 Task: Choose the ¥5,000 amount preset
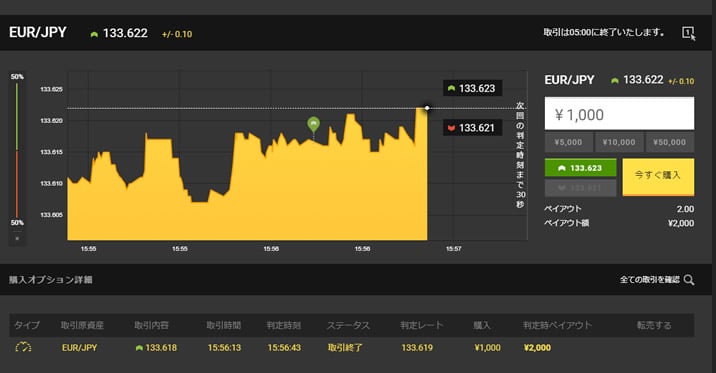point(569,142)
